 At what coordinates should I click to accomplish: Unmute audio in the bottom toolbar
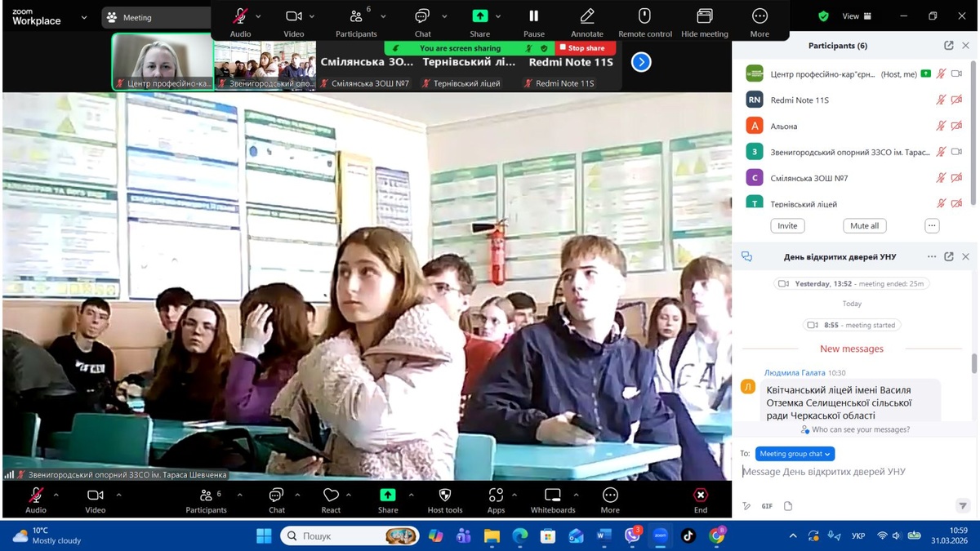tap(36, 495)
